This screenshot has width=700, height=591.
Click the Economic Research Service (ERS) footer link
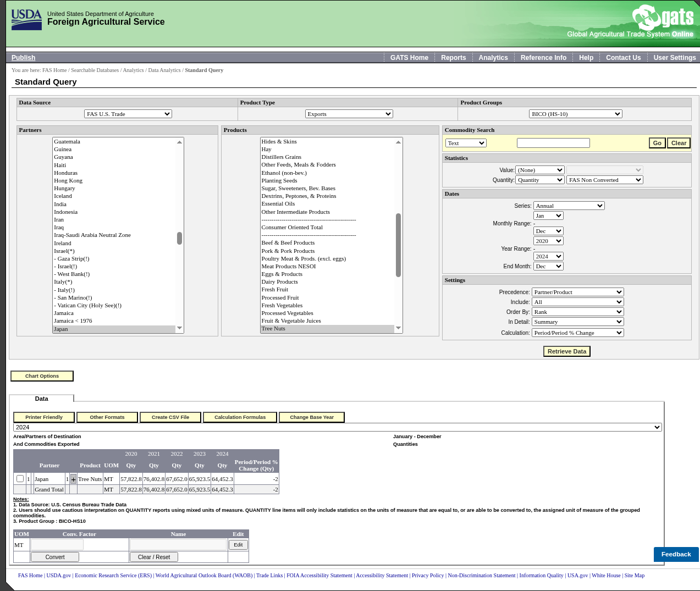(x=113, y=576)
